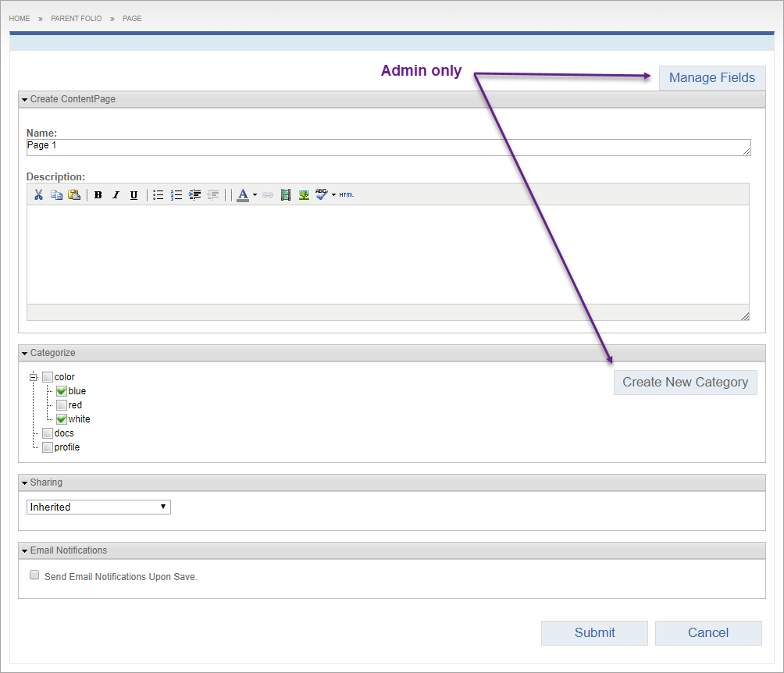784x673 pixels.
Task: Click the Copy icon in editor toolbar
Action: point(56,194)
